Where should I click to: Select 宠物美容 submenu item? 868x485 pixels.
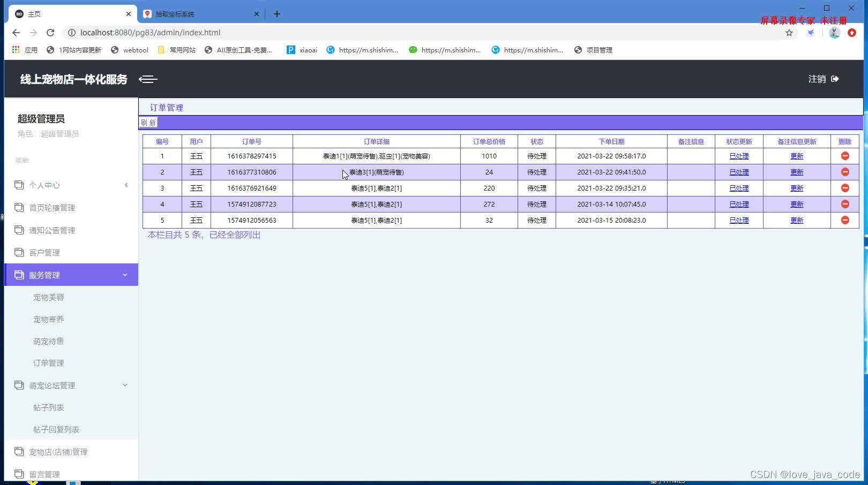pyautogui.click(x=48, y=297)
